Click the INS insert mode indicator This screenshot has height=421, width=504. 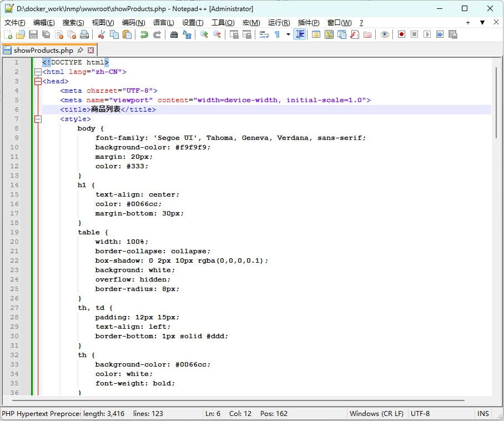click(x=483, y=413)
